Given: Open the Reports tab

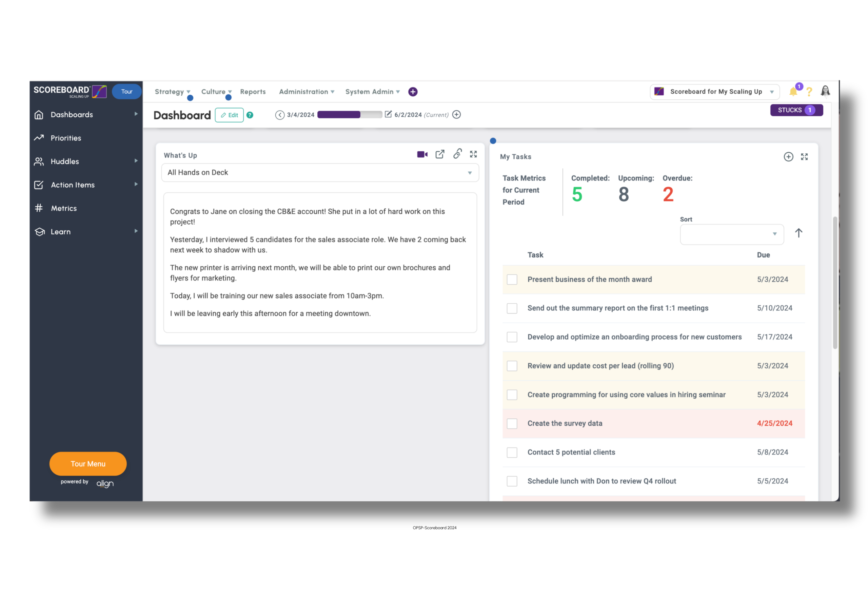Looking at the screenshot, I should pos(253,92).
